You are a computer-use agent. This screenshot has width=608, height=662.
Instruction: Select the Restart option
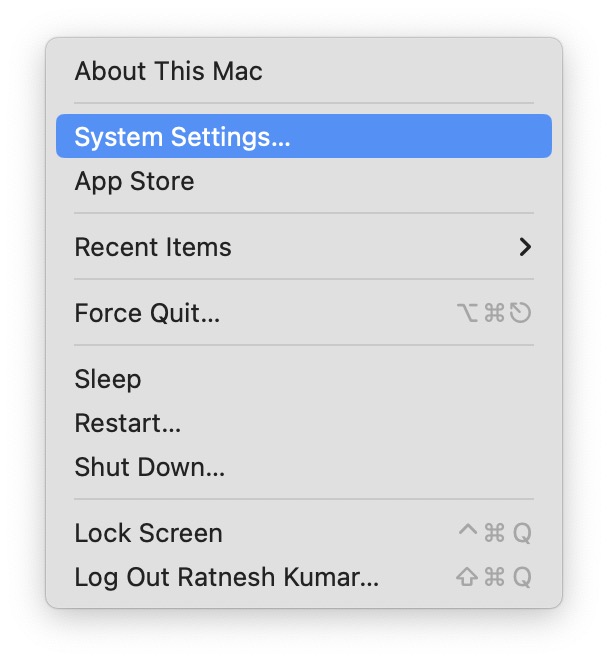coord(128,423)
